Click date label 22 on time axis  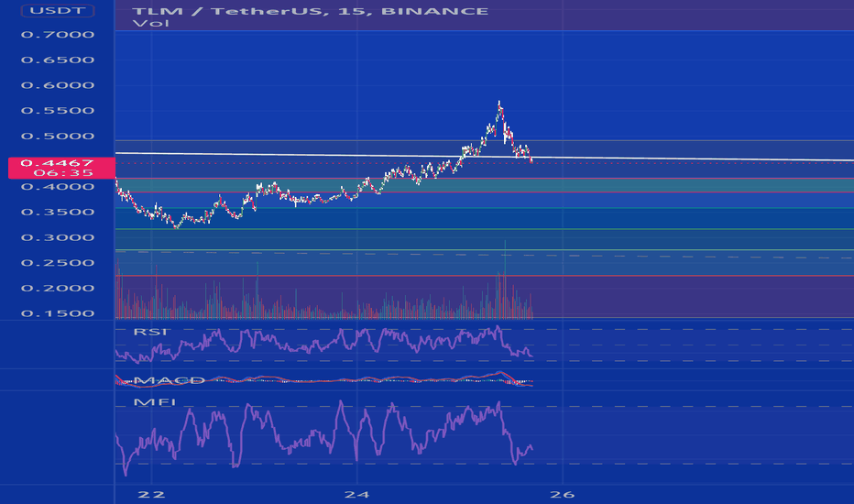coord(151,495)
